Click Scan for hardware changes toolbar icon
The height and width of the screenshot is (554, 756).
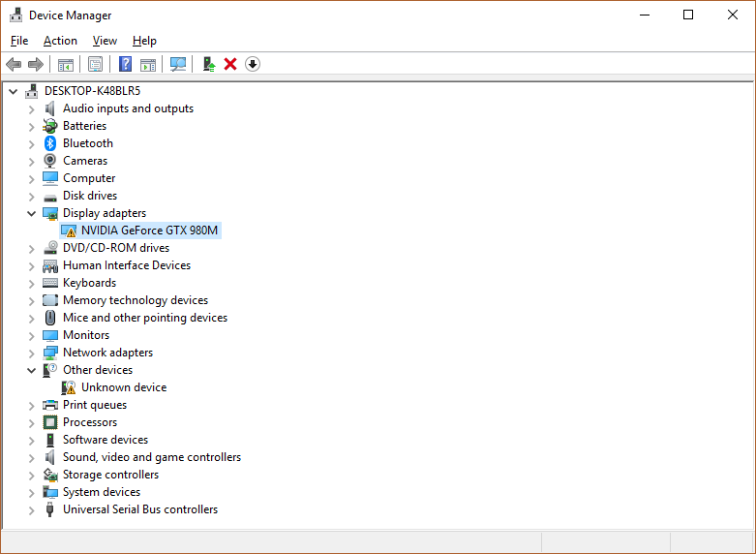[x=178, y=64]
